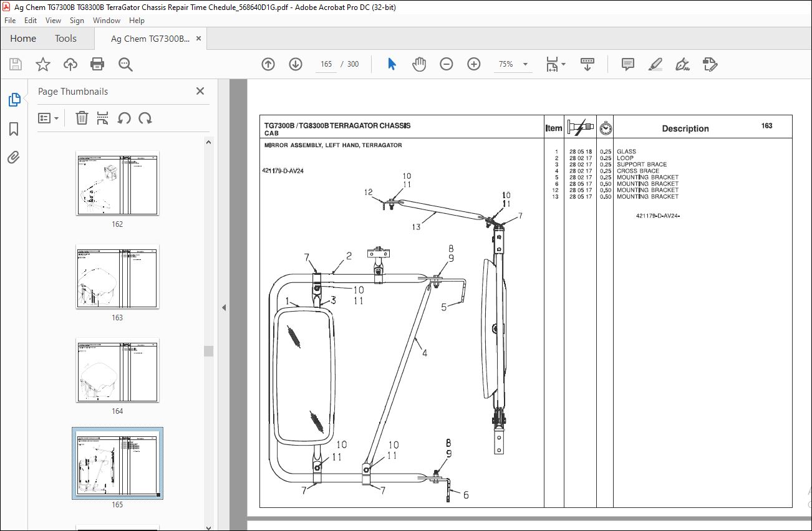The width and height of the screenshot is (812, 531).
Task: Open the Stamp tool in the toolbar
Action: pyautogui.click(x=710, y=64)
